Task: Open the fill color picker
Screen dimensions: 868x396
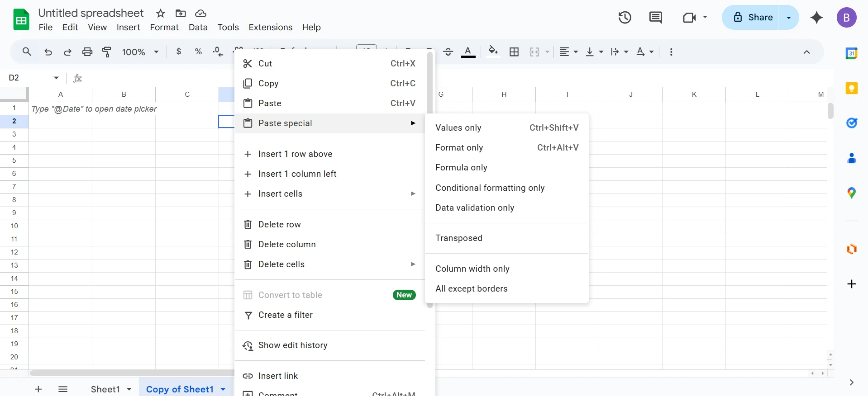Action: click(493, 52)
